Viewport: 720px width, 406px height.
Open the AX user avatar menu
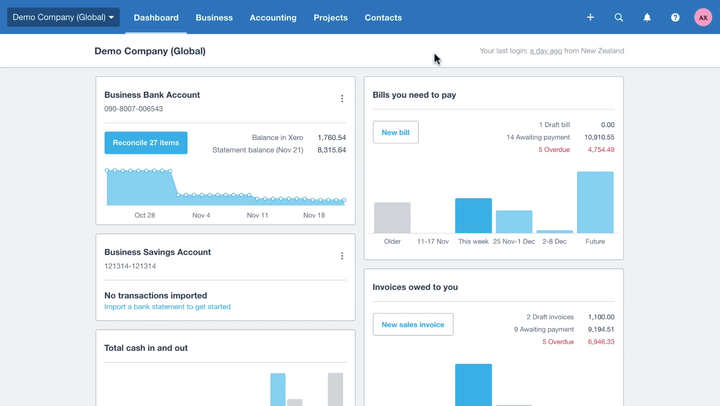point(703,17)
